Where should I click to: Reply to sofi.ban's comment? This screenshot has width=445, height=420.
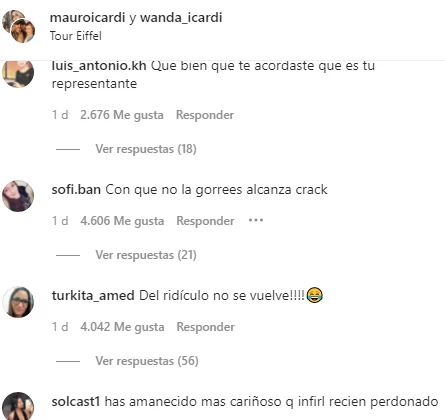coord(205,221)
